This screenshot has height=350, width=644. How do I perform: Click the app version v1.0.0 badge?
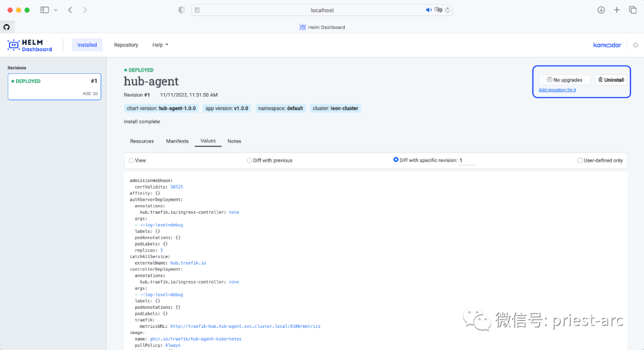(227, 109)
